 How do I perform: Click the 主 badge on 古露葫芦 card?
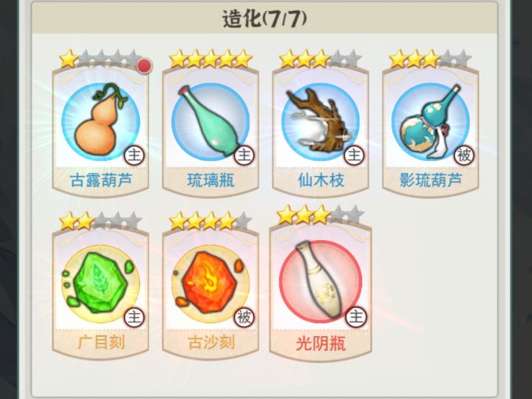[x=134, y=155]
